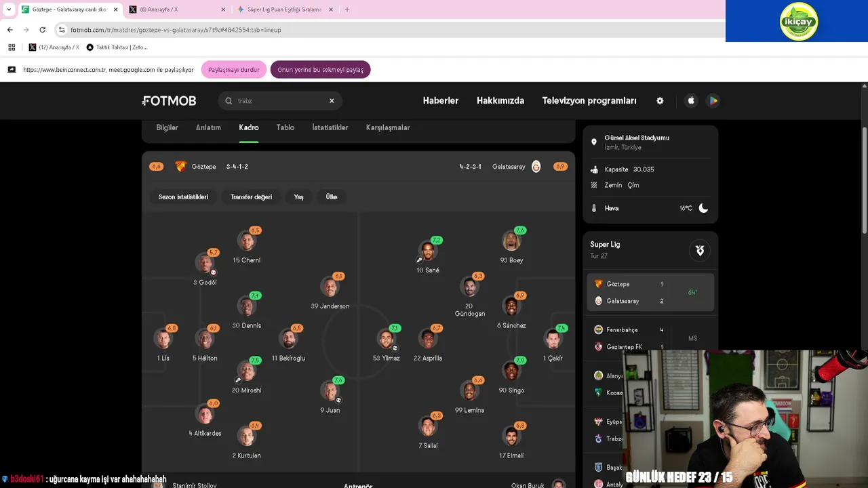Select player 9 Juan avatar
Image resolution: width=868 pixels, height=488 pixels.
pos(330,390)
